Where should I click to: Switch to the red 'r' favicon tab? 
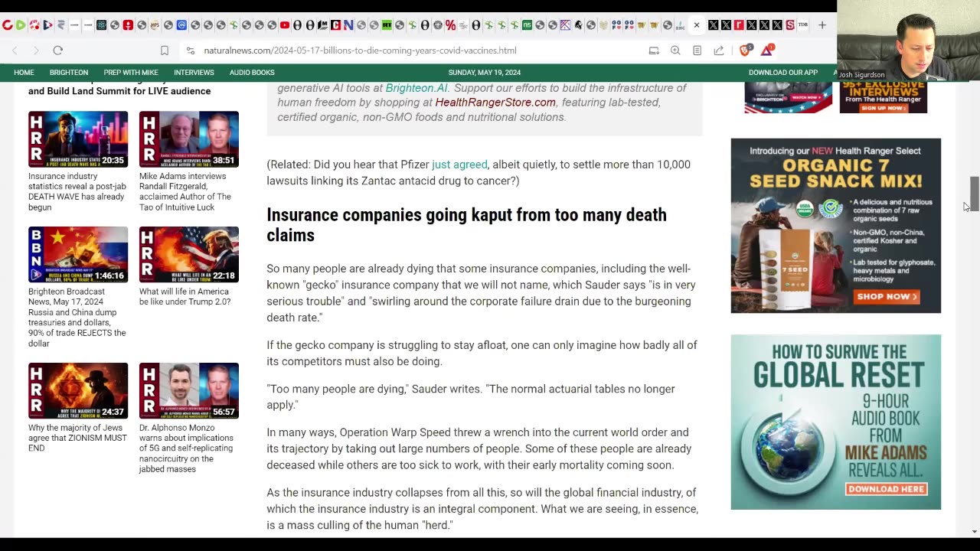[739, 25]
